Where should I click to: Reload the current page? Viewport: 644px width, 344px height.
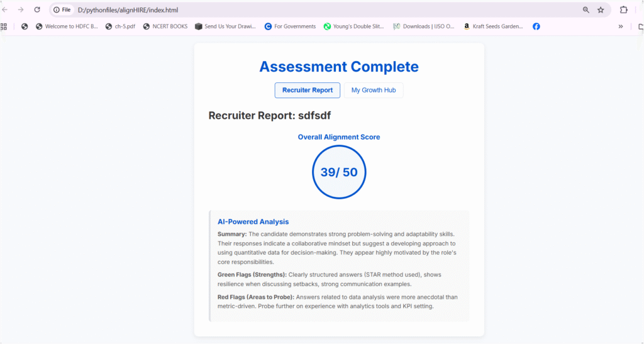point(37,10)
